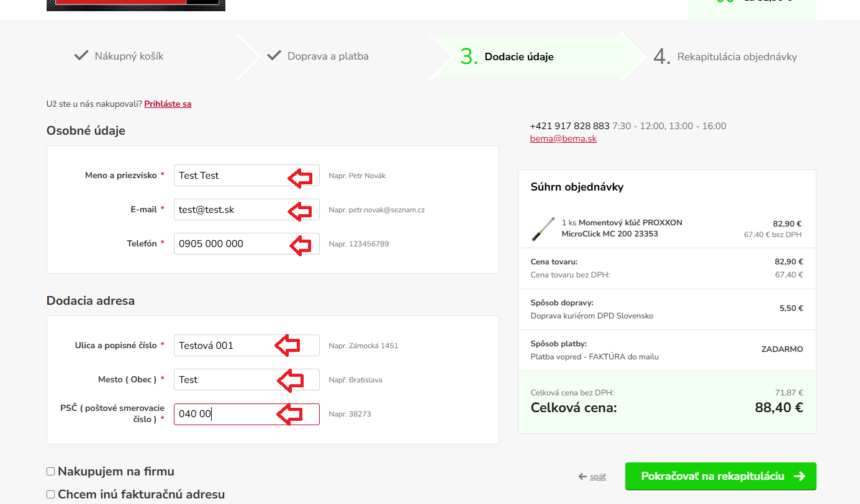The width and height of the screenshot is (860, 504).
Task: Click into the E-mail input field
Action: point(230,210)
